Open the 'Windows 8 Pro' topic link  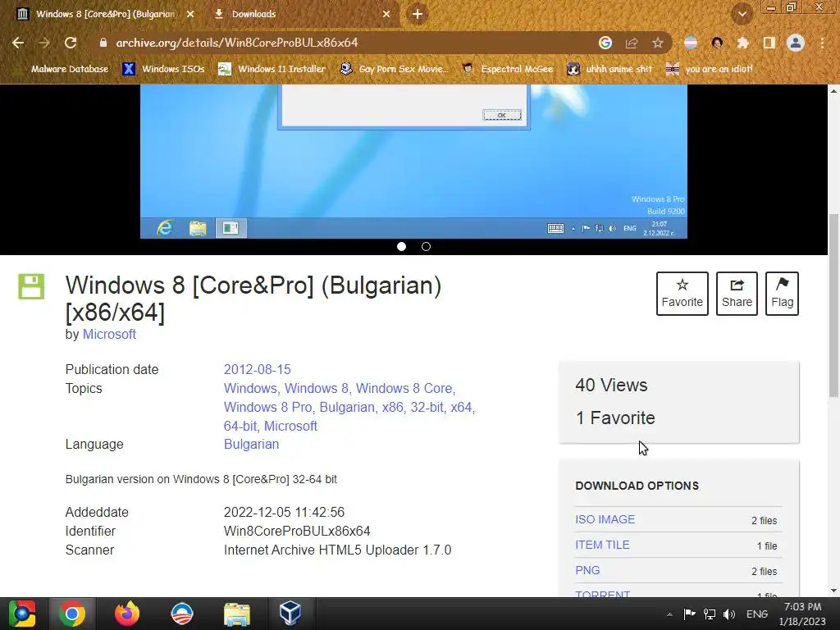[268, 407]
